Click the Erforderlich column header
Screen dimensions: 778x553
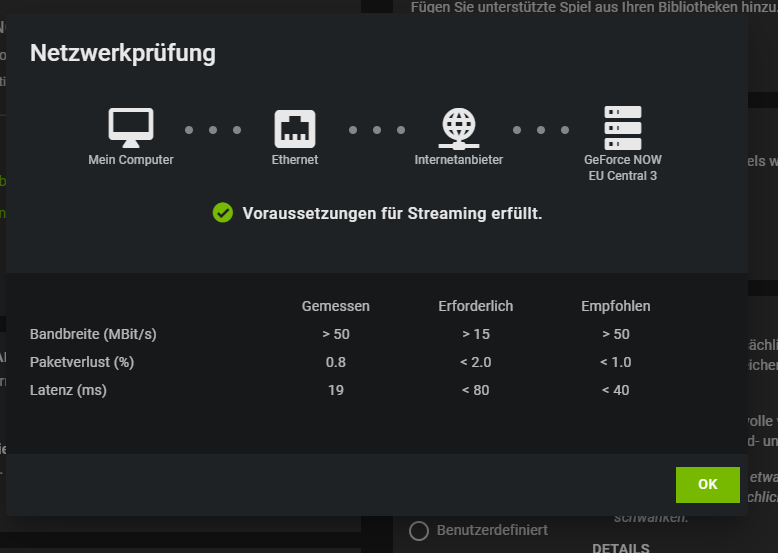pos(475,306)
